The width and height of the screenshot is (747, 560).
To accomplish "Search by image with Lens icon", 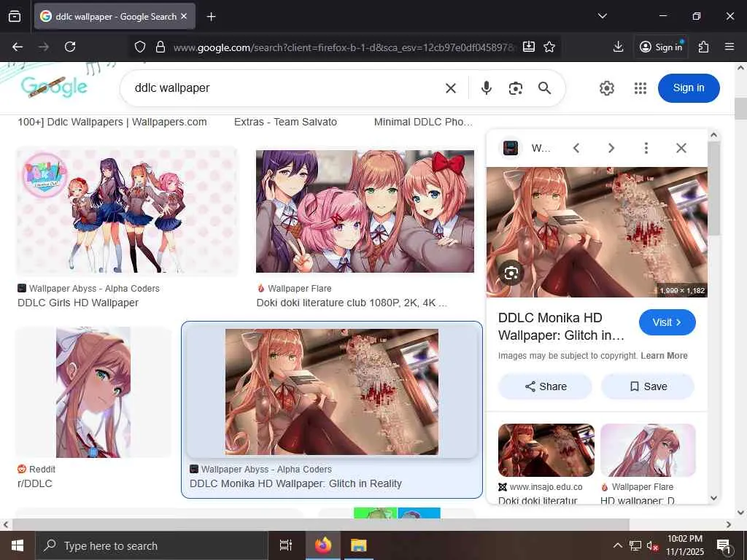I will (516, 88).
